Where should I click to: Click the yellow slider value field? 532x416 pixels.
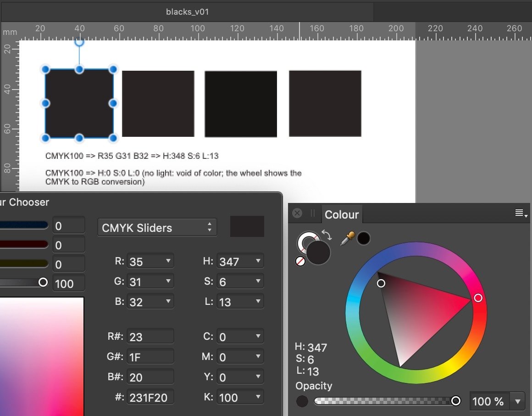pyautogui.click(x=69, y=264)
